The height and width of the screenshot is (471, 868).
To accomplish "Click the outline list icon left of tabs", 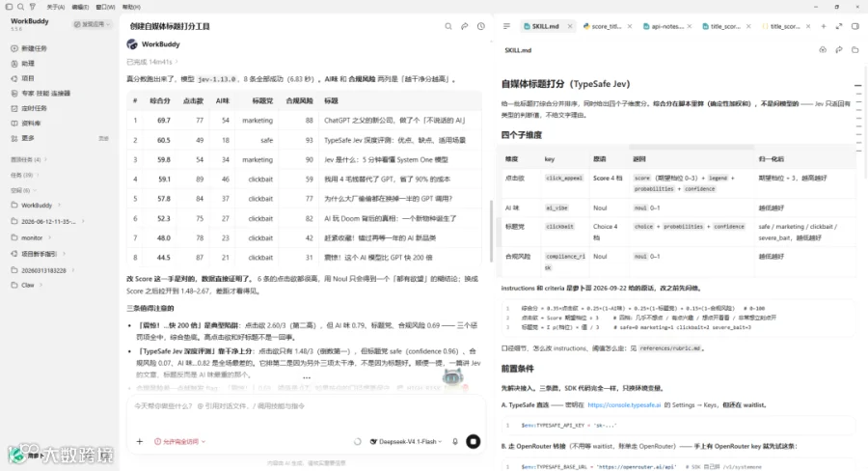I will click(506, 26).
